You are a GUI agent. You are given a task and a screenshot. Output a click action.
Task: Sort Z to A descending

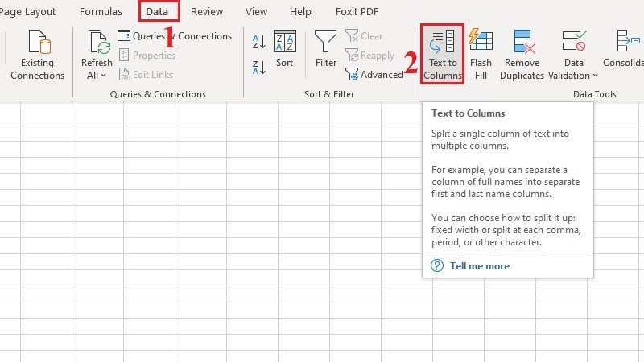coord(259,68)
